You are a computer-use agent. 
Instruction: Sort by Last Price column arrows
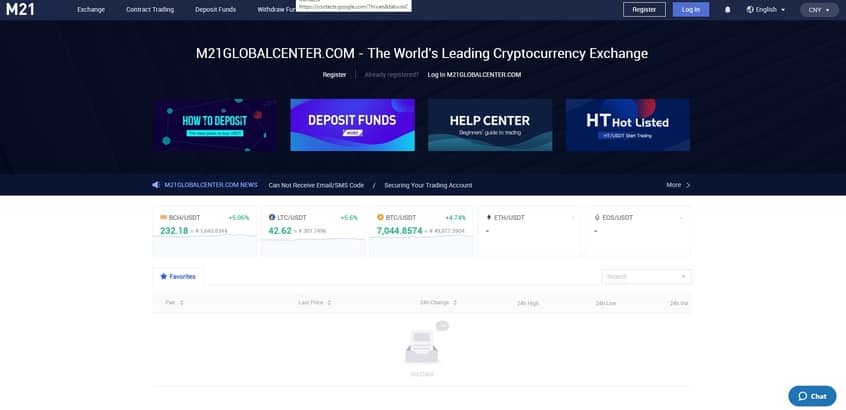coord(329,303)
